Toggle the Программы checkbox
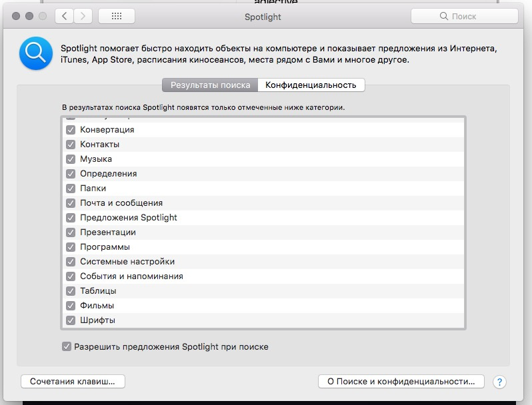This screenshot has width=532, height=405. [x=71, y=247]
